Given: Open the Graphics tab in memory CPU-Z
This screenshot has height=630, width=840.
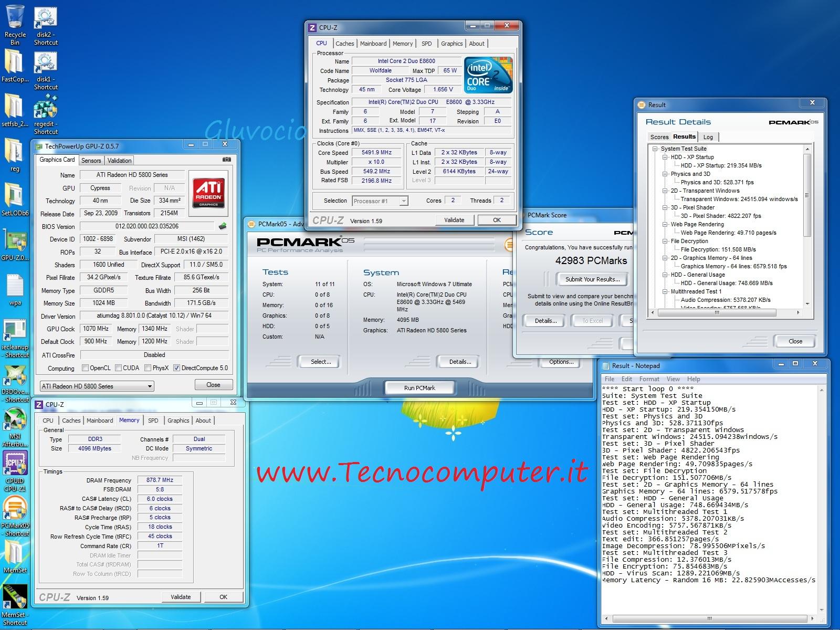Looking at the screenshot, I should [178, 421].
